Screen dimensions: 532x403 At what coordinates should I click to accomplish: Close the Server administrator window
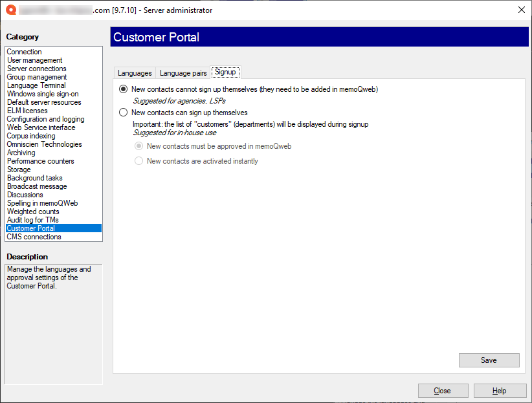tap(521, 10)
